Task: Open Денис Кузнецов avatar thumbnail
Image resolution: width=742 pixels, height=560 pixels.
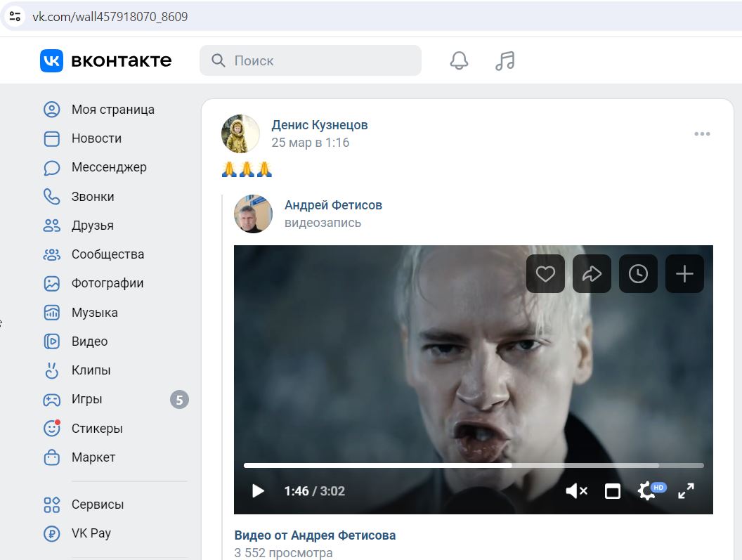Action: coord(240,134)
